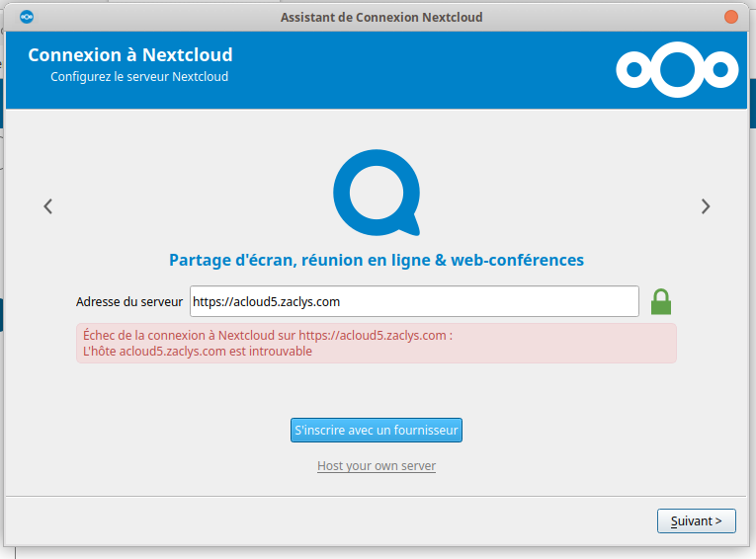The height and width of the screenshot is (559, 756).
Task: Click the Nextcloud app icon in title bar
Action: pos(27,17)
